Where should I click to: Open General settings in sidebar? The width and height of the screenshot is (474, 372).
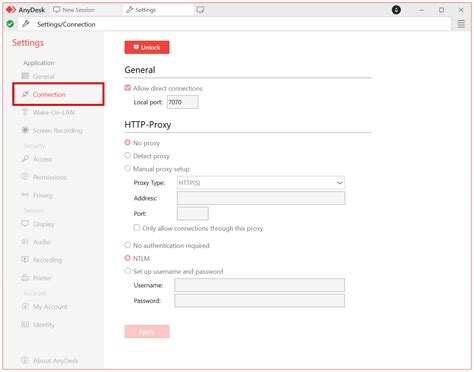point(43,76)
